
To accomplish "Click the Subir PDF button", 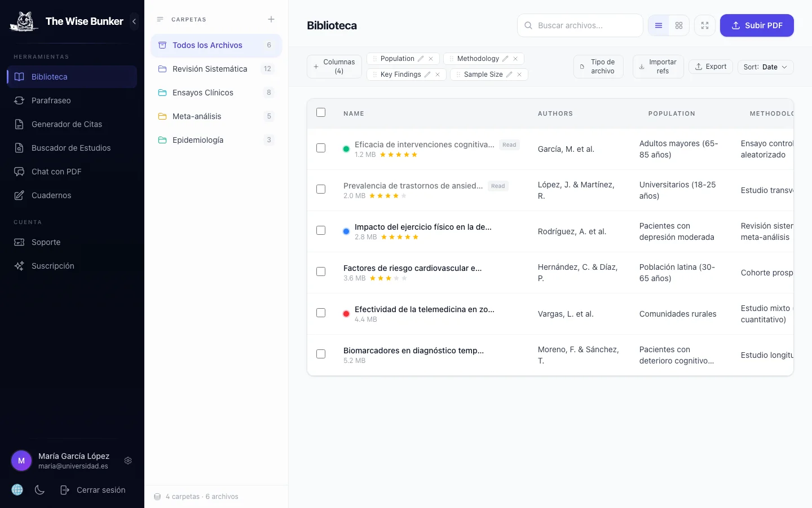I will [x=757, y=25].
